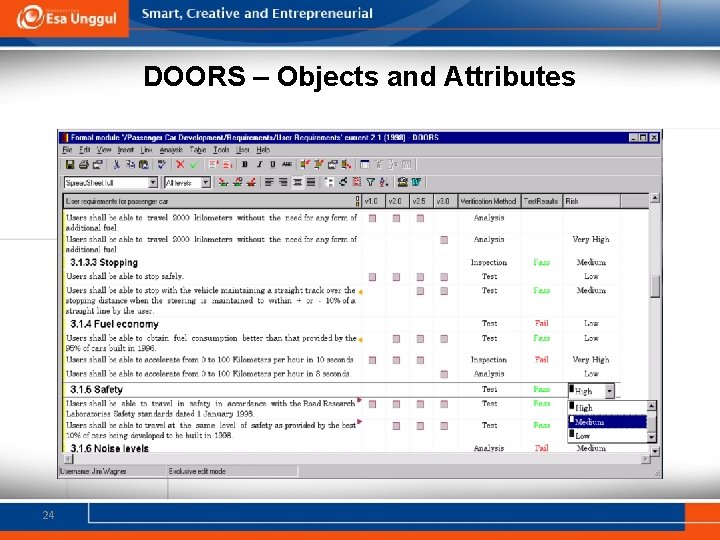Select High in the Risk list
The image size is (720, 540).
pos(607,407)
